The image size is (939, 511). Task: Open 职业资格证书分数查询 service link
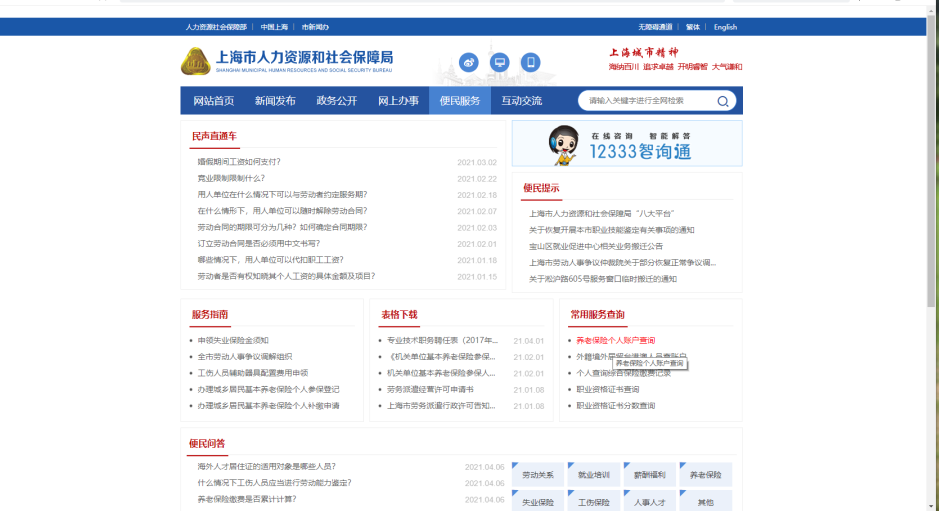[x=616, y=406]
